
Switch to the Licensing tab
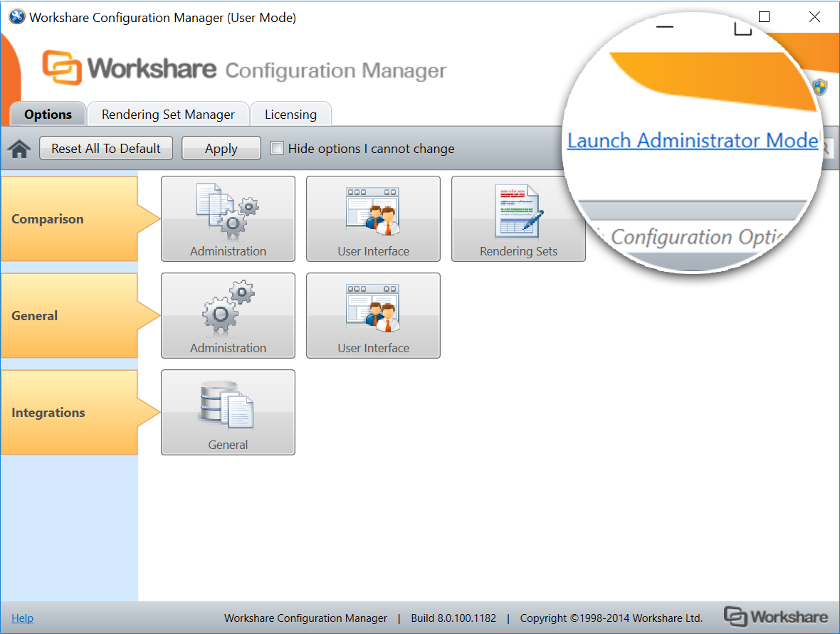pyautogui.click(x=290, y=114)
